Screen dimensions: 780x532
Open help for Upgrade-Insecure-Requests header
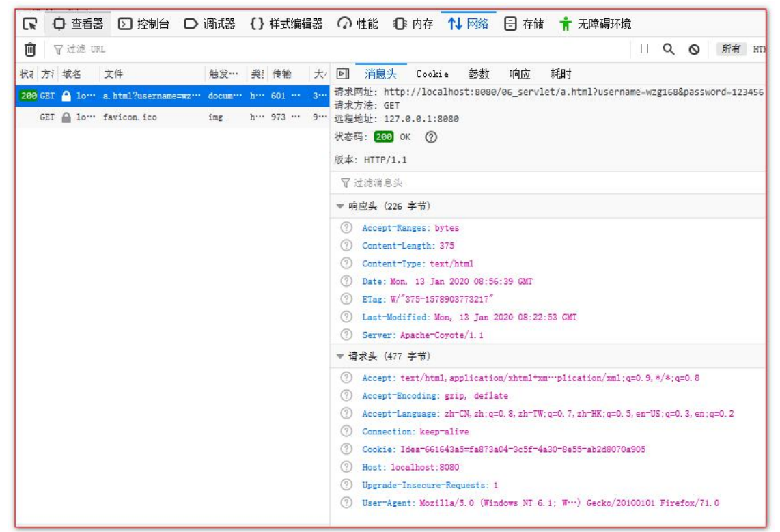346,485
